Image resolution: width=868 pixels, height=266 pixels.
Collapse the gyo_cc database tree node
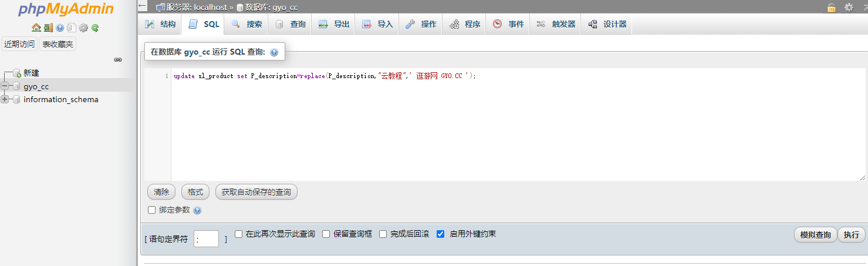[5, 86]
